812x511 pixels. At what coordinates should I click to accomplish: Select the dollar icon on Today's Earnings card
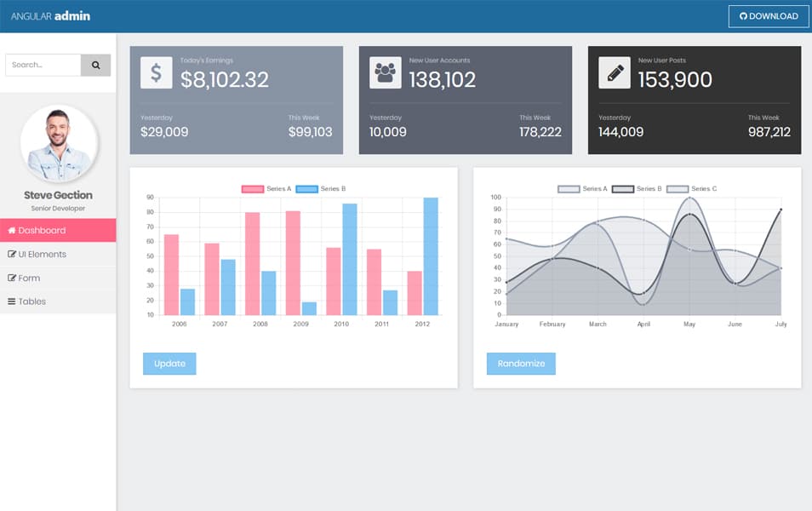[x=157, y=72]
